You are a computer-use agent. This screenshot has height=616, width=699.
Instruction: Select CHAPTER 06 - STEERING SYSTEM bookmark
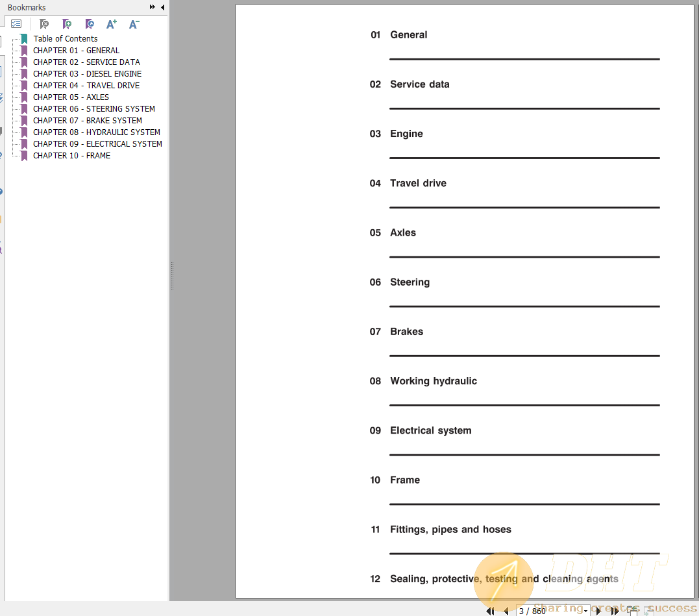point(93,108)
